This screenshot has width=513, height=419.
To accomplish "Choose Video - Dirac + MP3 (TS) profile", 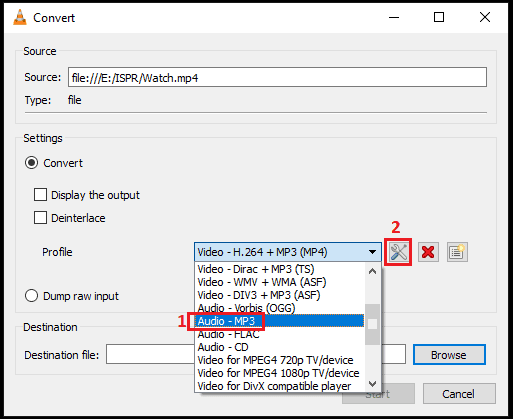I will pyautogui.click(x=279, y=269).
